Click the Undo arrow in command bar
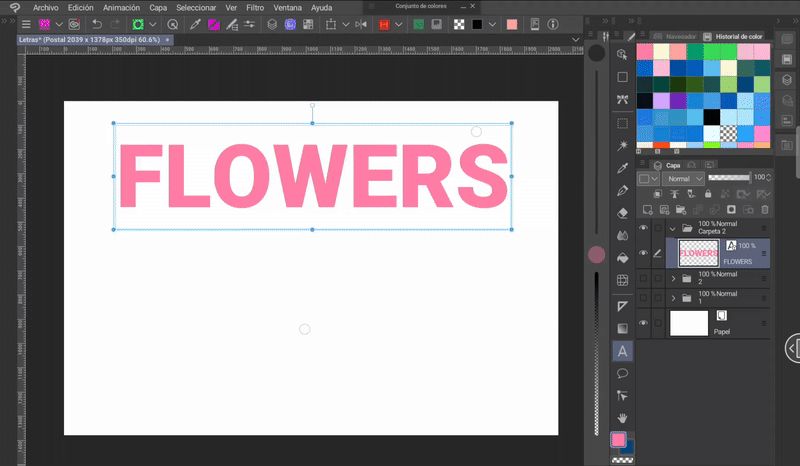The height and width of the screenshot is (466, 800). click(x=97, y=23)
